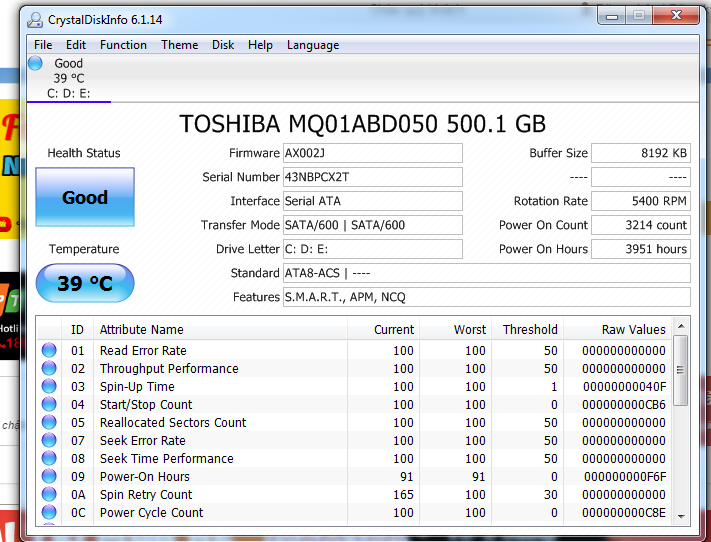Click the status orb for Reallocated Sectors Count

(49, 423)
